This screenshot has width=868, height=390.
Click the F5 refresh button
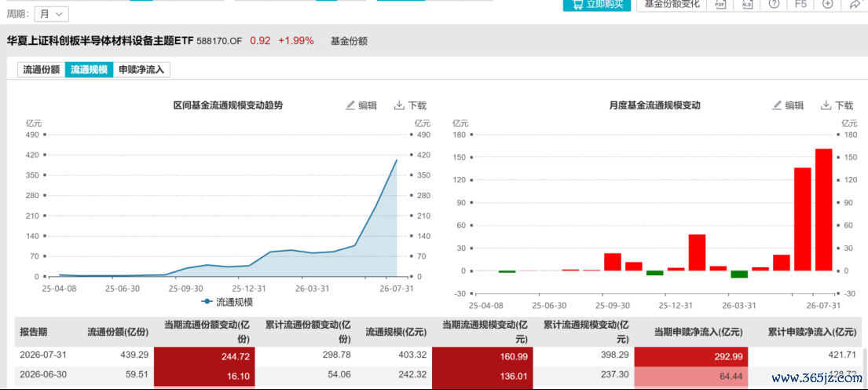click(x=800, y=5)
